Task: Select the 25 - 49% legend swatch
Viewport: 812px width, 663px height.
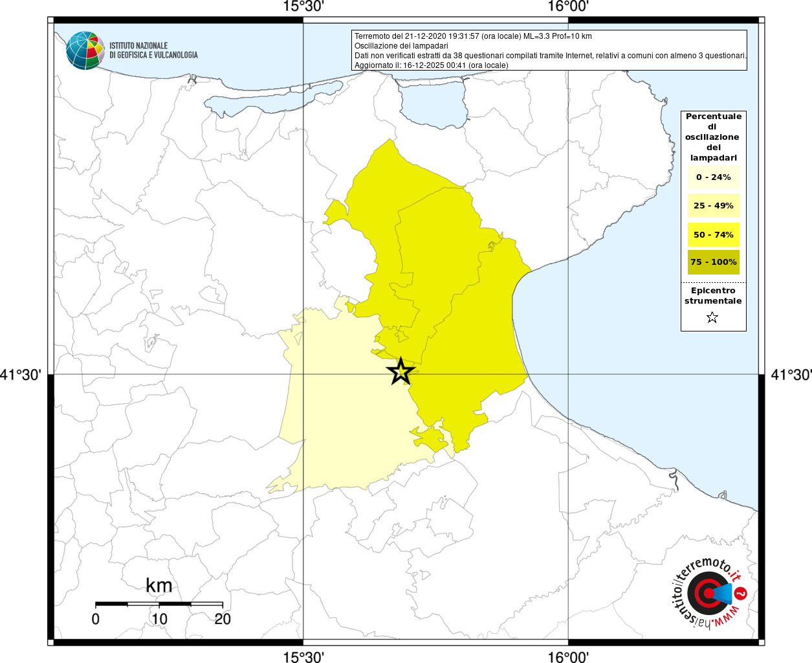Action: pyautogui.click(x=713, y=206)
